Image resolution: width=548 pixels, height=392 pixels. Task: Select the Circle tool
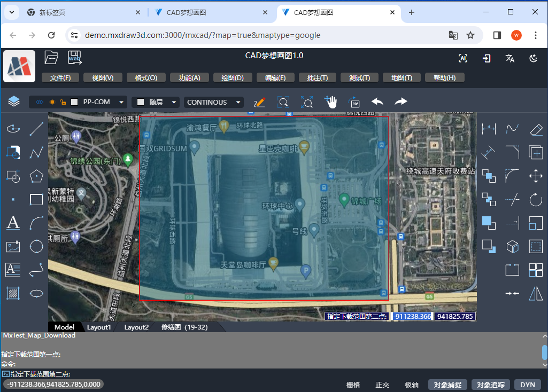(x=36, y=246)
